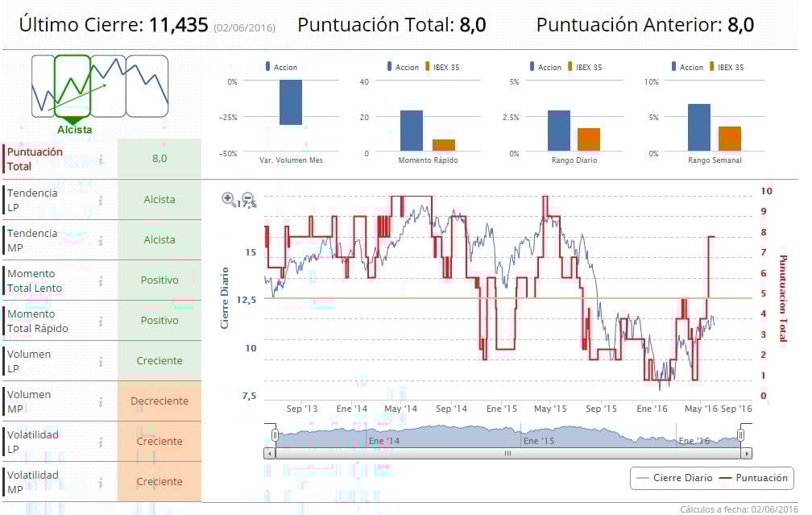Open info icon for Puntuación Total

101,160
